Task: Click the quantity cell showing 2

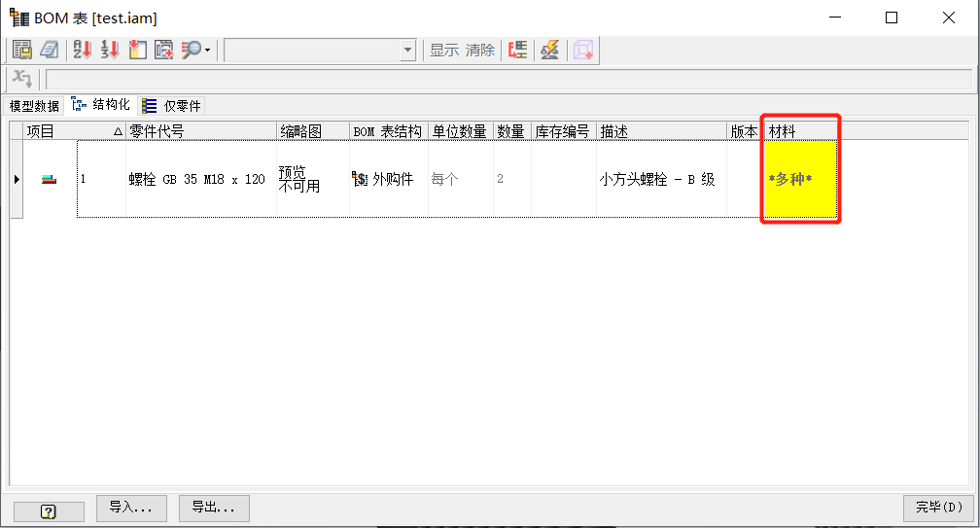Action: [512, 179]
